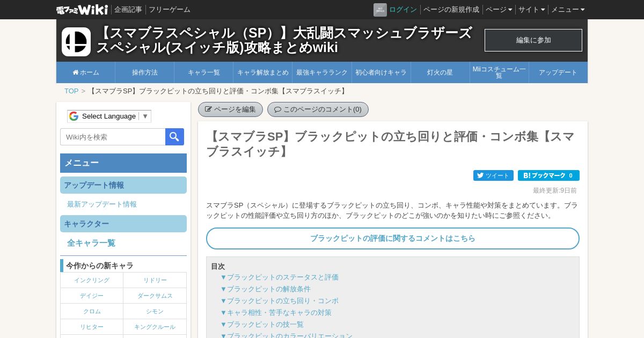Select リドリー in new characters table

click(155, 280)
